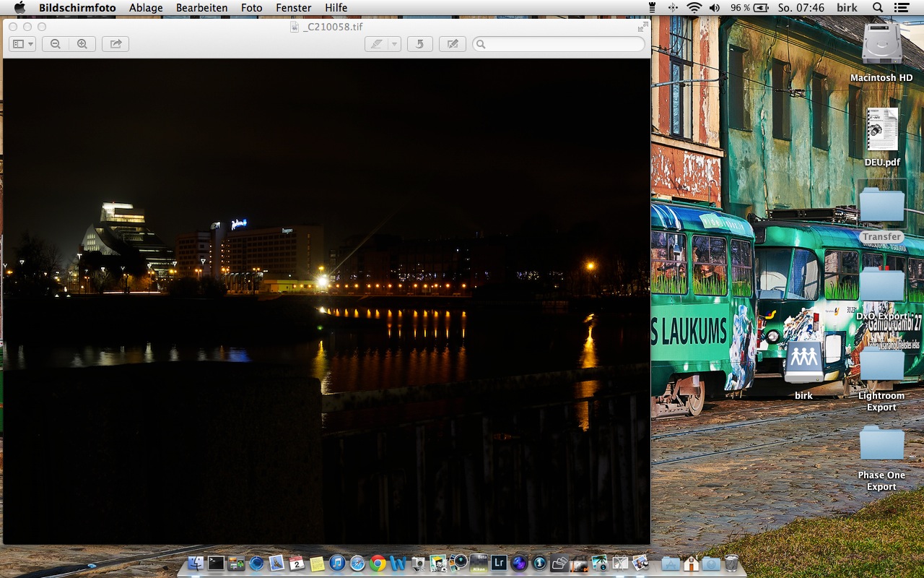Enter full screen mode for Preview window
Image resolution: width=924 pixels, height=578 pixels.
642,27
